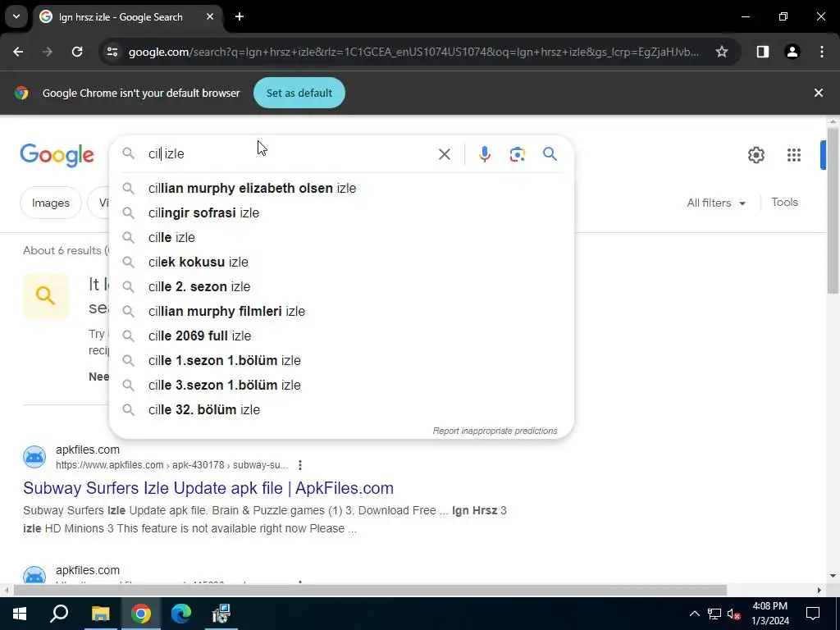This screenshot has width=840, height=630.
Task: Open a new tab with plus icon
Action: (240, 16)
